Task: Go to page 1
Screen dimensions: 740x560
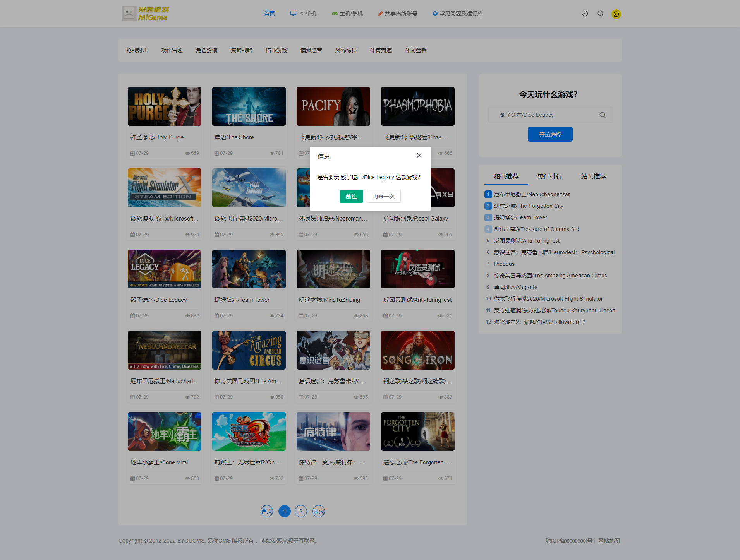Action: click(x=285, y=511)
